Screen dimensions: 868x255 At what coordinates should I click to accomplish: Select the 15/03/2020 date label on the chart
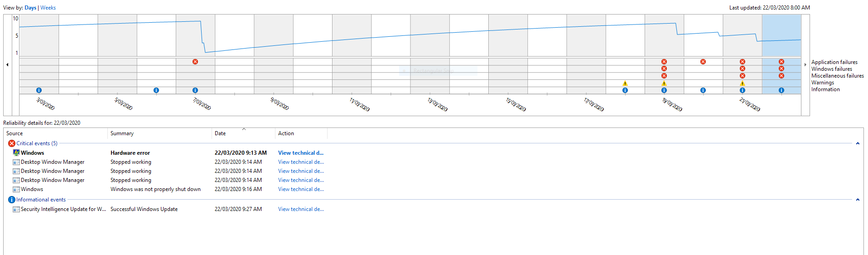(516, 104)
